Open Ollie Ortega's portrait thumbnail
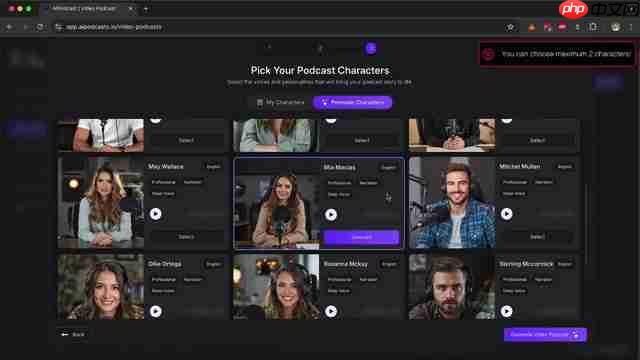The image size is (640, 360). (x=101, y=287)
